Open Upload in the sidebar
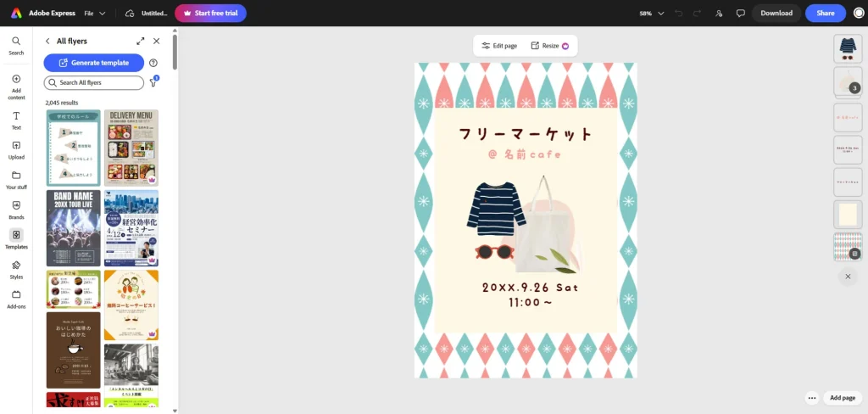The image size is (868, 414). [x=16, y=150]
